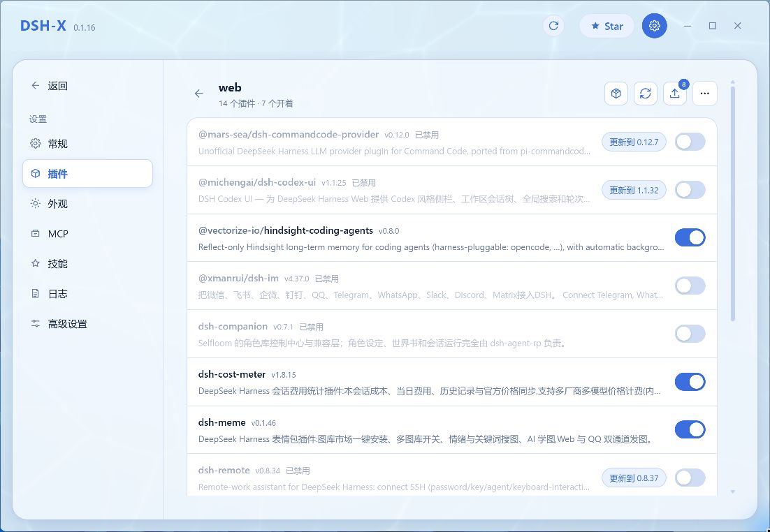Enable the dsh-commandcode-provider plugin toggle

[690, 142]
